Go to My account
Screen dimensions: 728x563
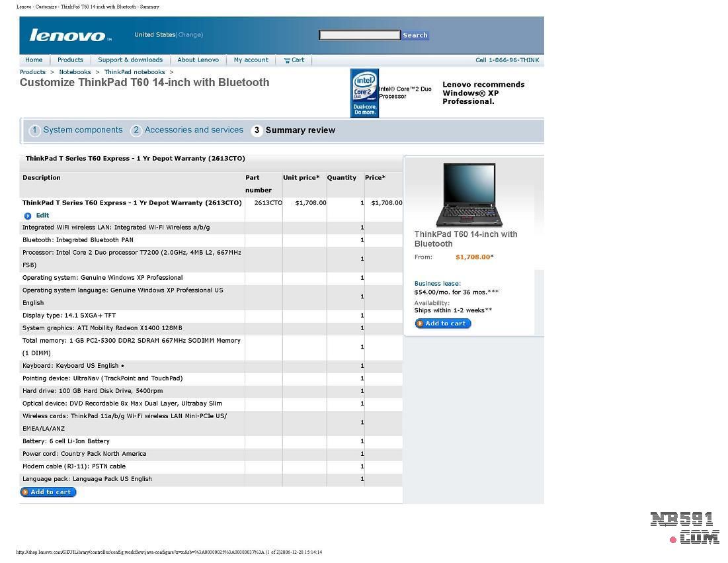pyautogui.click(x=251, y=60)
